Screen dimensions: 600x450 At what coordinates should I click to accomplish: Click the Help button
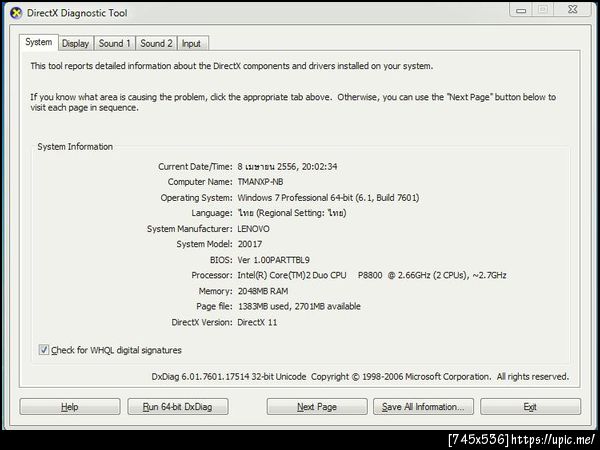click(70, 407)
